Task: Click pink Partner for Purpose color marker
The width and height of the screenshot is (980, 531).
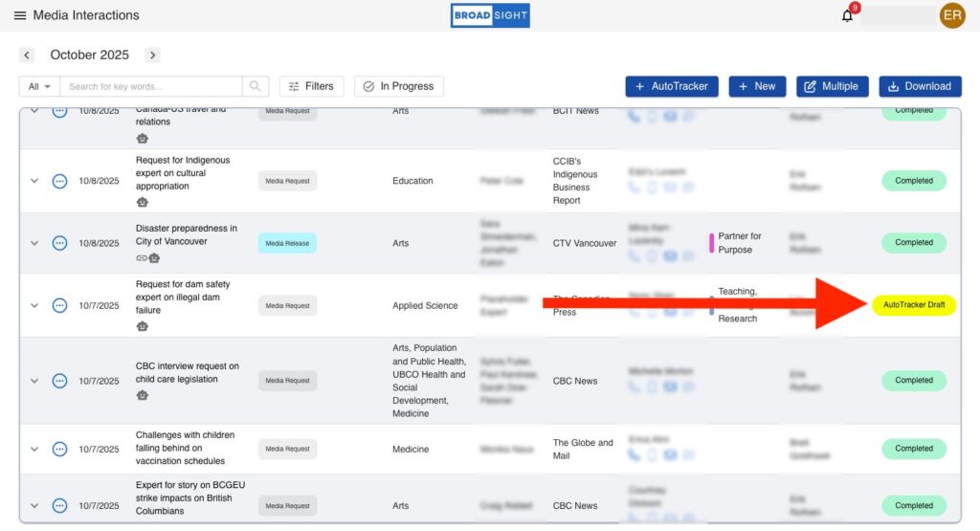Action: [x=711, y=243]
